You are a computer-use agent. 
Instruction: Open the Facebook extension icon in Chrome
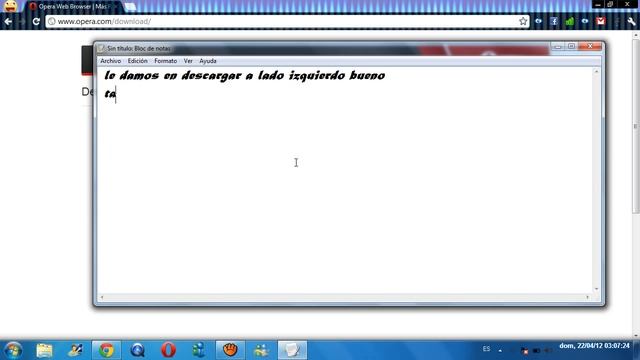coord(554,21)
